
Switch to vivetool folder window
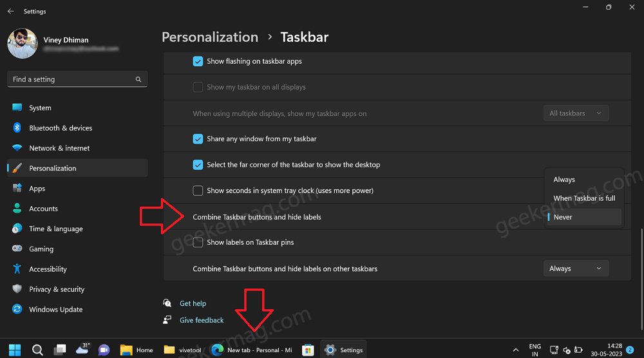(182, 350)
